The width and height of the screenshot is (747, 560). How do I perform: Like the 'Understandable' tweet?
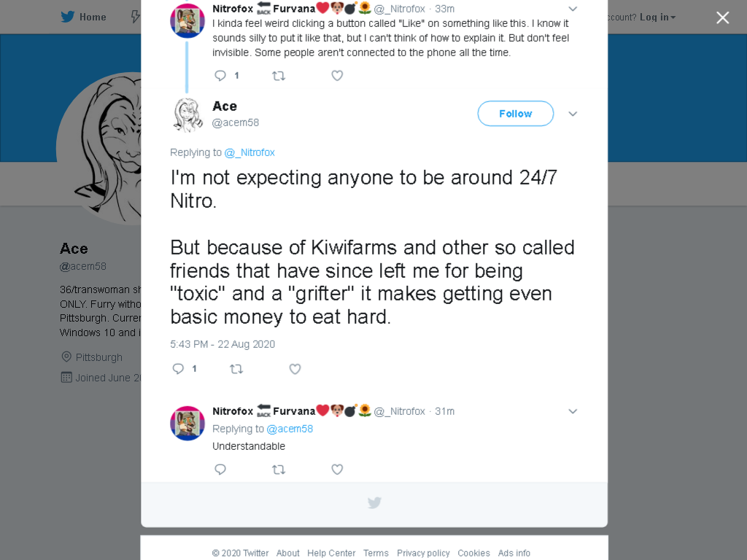click(x=337, y=469)
